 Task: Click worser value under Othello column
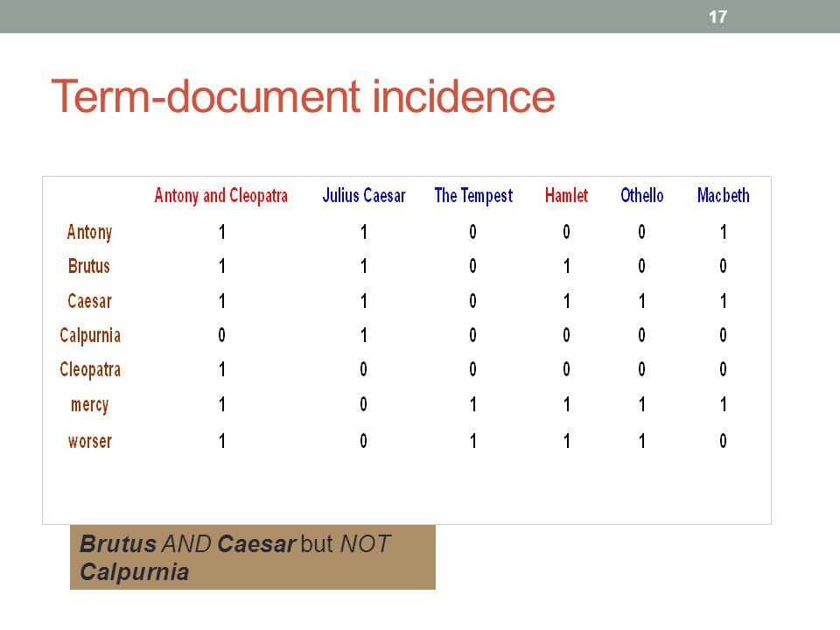pos(641,441)
